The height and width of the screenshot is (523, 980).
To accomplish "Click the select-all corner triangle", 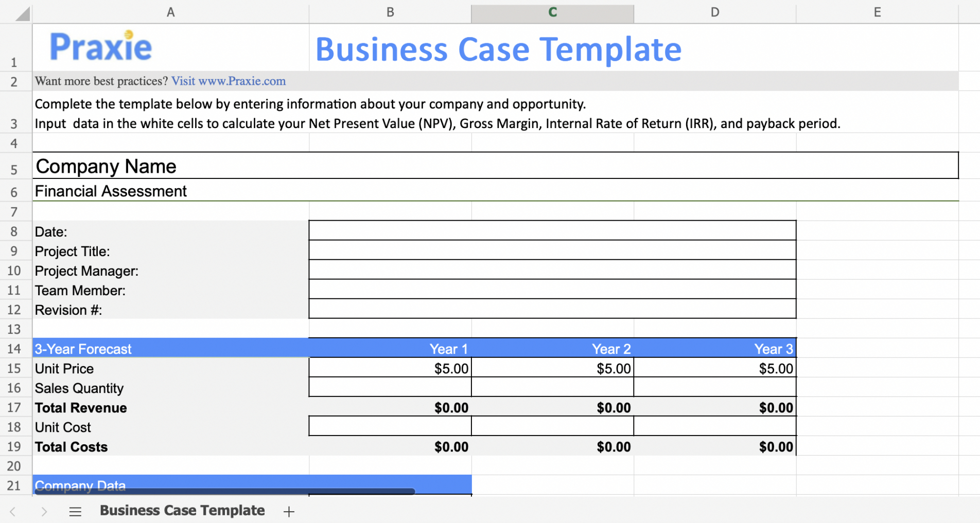I will (23, 13).
